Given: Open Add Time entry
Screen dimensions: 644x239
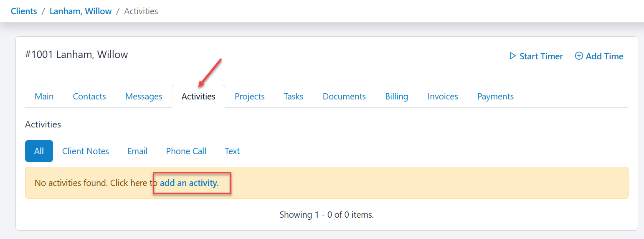Looking at the screenshot, I should [599, 56].
